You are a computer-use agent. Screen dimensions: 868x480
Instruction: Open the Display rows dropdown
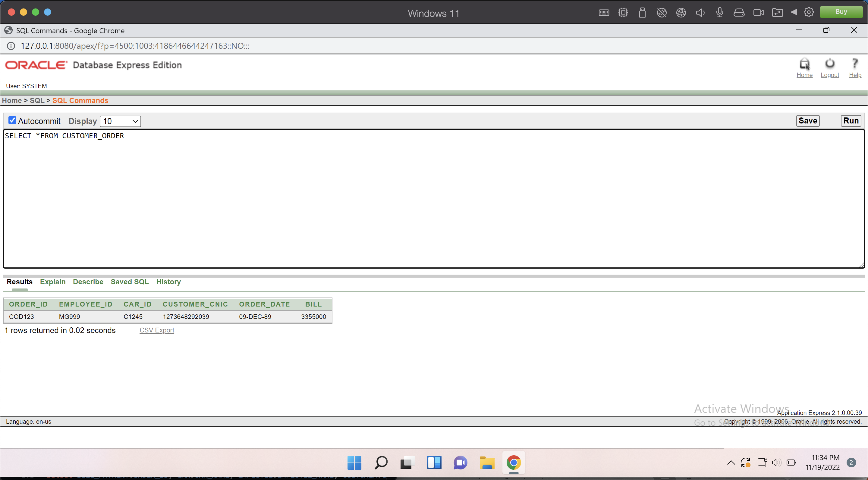pyautogui.click(x=120, y=121)
